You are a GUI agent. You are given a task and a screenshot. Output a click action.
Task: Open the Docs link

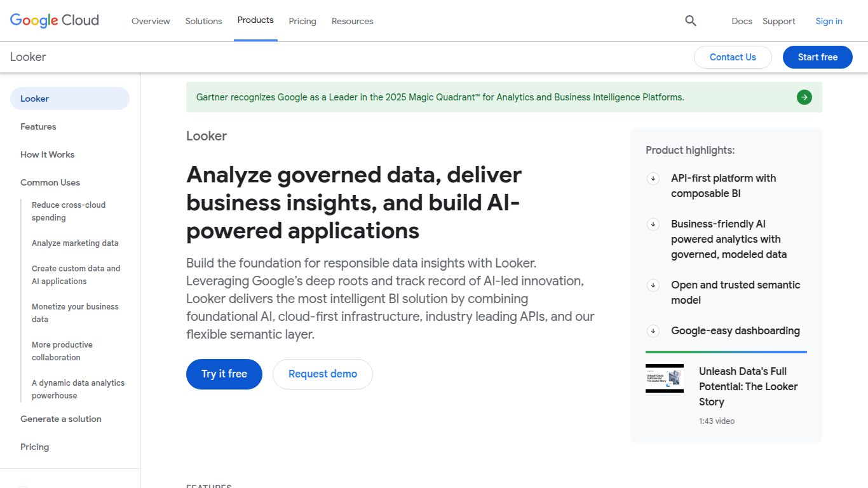[742, 20]
